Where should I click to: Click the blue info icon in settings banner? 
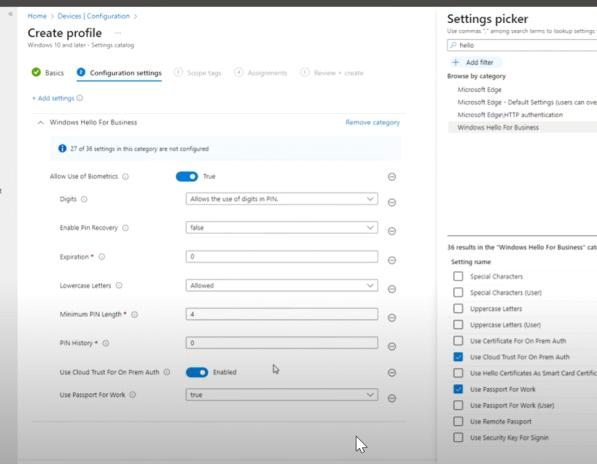[62, 148]
